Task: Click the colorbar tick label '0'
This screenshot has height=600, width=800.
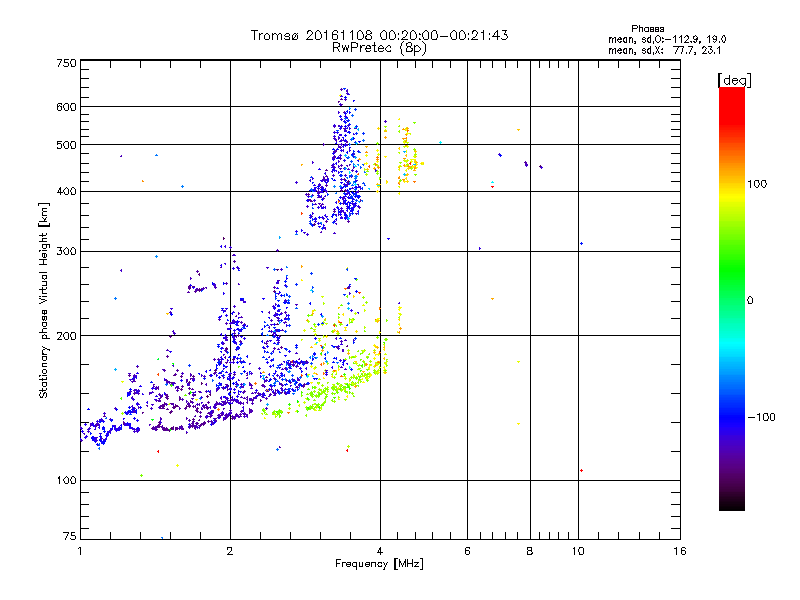Action: point(750,301)
